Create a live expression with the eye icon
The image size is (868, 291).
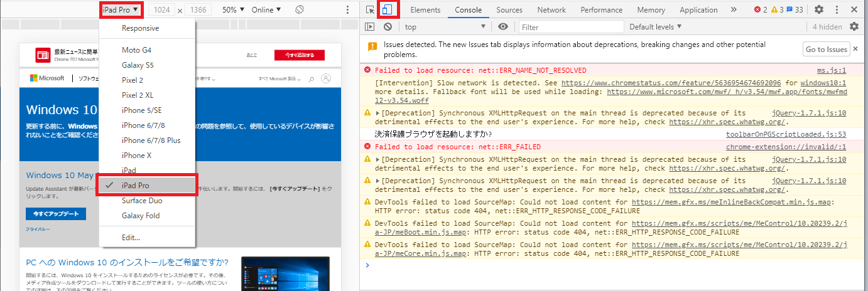click(502, 27)
